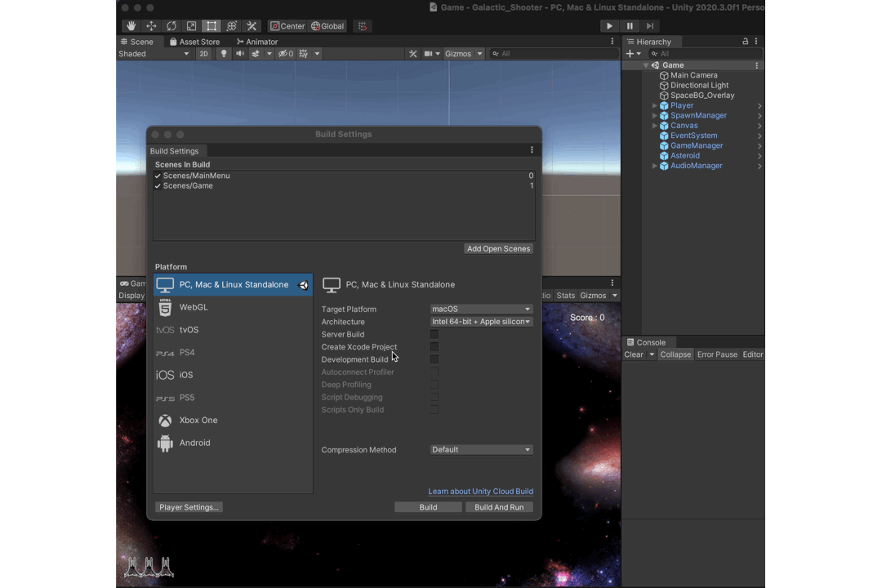Select the Rotate tool
This screenshot has width=882, height=588.
pos(171,26)
